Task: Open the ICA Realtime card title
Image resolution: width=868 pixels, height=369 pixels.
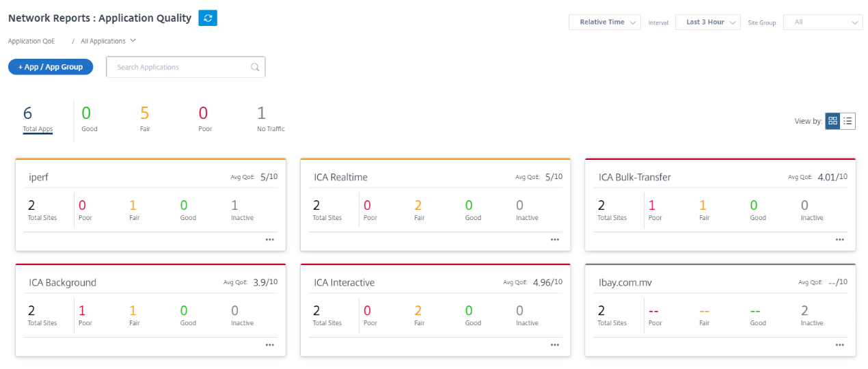Action: 340,177
